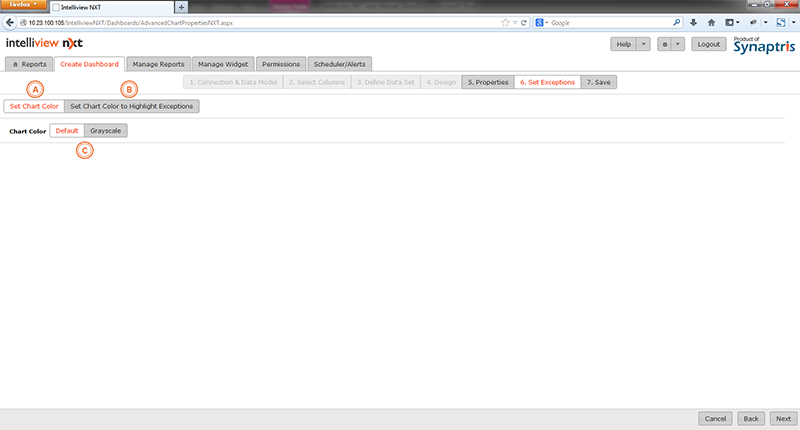This screenshot has height=430, width=800.
Task: Reload the page using the refresh icon
Action: 524,22
